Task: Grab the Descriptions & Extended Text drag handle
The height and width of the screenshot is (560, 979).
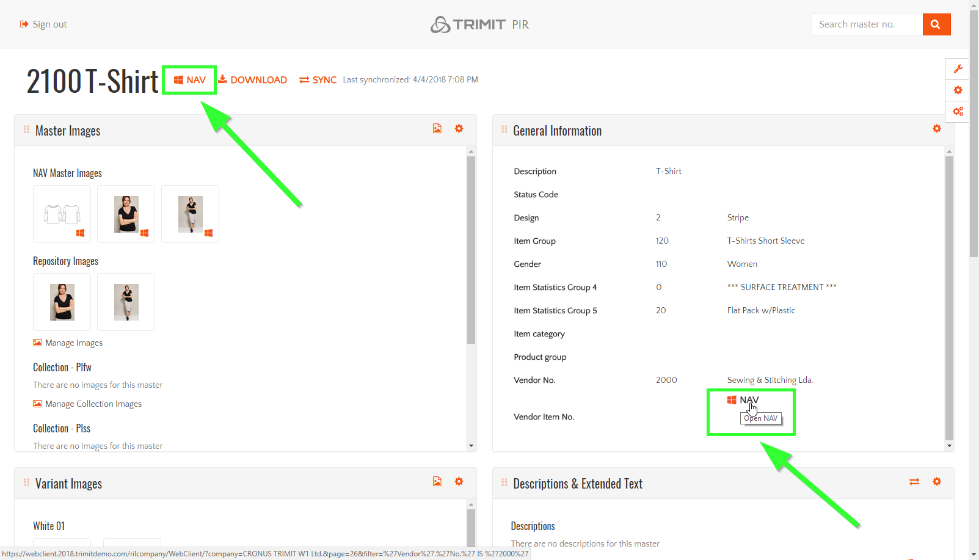Action: (x=504, y=482)
